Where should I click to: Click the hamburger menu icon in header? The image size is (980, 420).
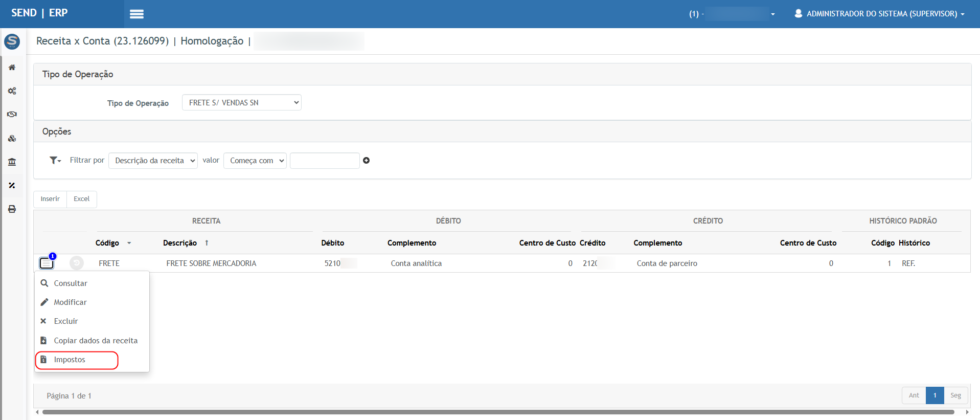click(136, 14)
